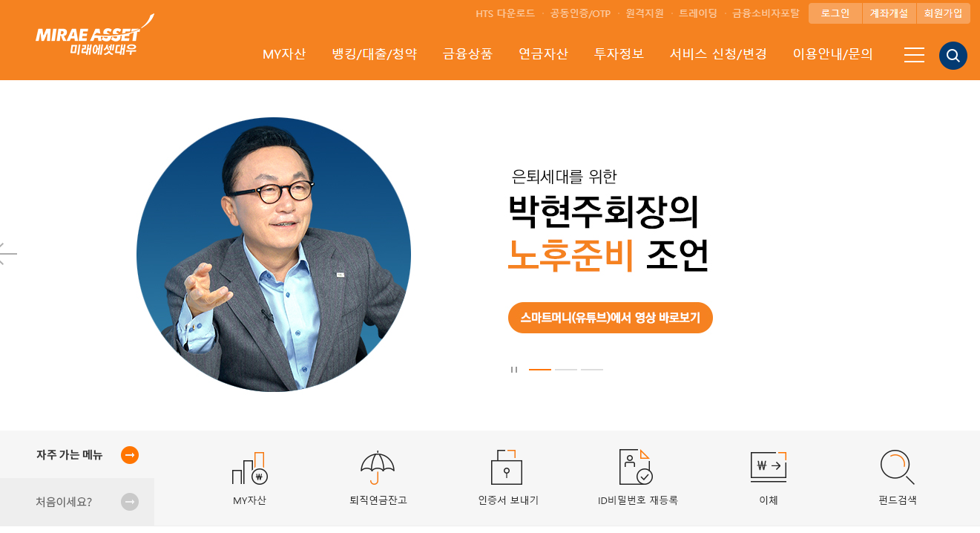This screenshot has width=980, height=533.
Task: Open the search magnifier icon
Action: pyautogui.click(x=953, y=56)
